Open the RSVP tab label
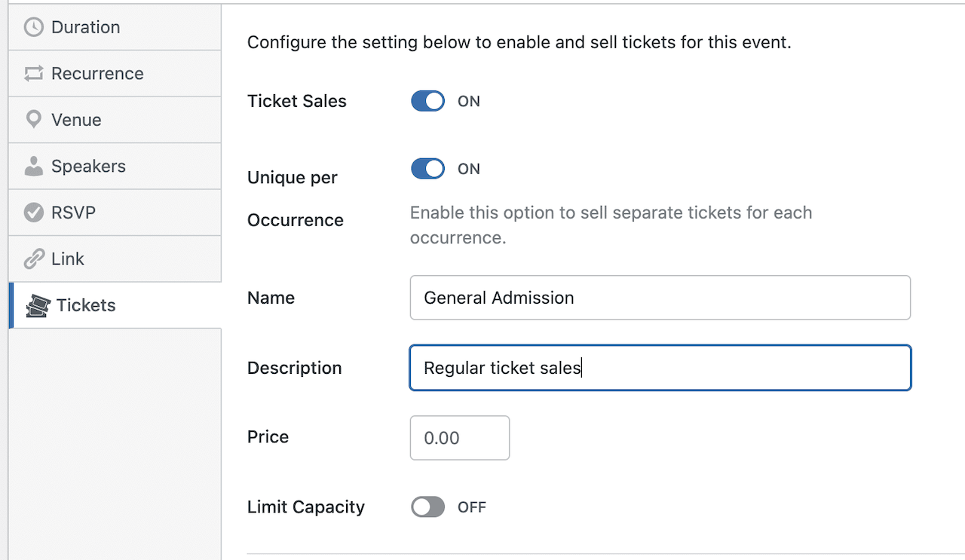This screenshot has width=965, height=560. click(x=73, y=213)
